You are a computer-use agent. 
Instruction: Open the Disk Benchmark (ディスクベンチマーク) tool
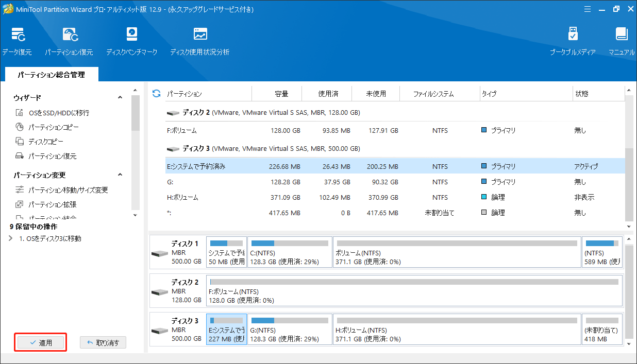[131, 41]
